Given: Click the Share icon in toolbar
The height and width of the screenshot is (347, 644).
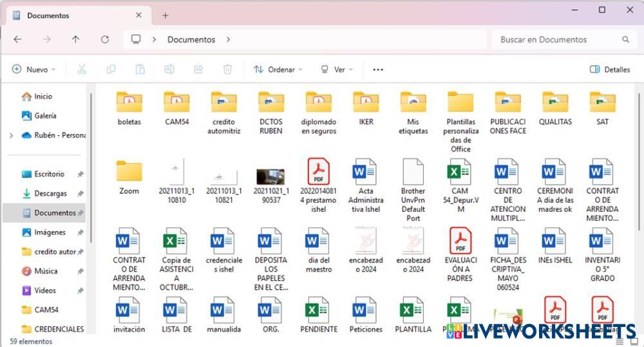Looking at the screenshot, I should 198,70.
